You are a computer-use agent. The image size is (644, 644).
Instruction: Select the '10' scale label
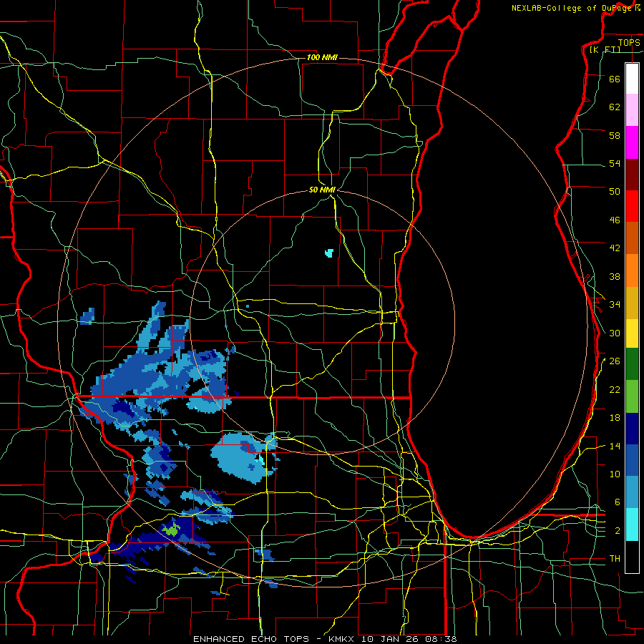[615, 474]
